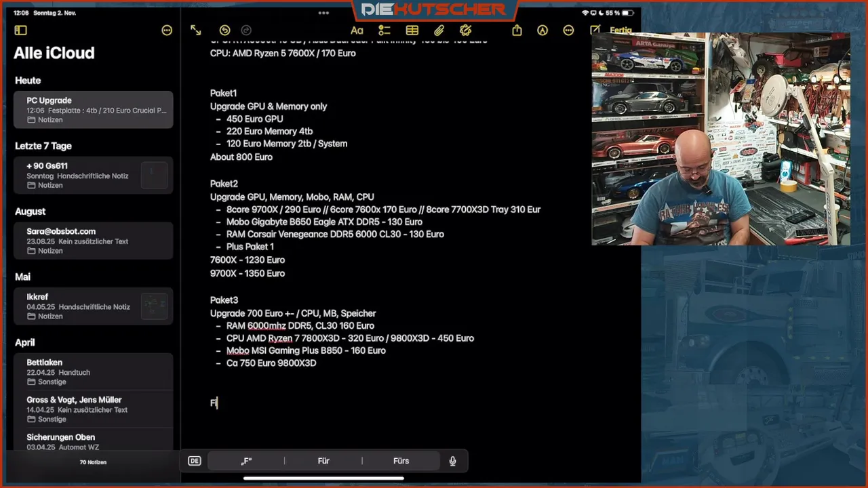Start dictation with the microphone icon

(x=452, y=461)
